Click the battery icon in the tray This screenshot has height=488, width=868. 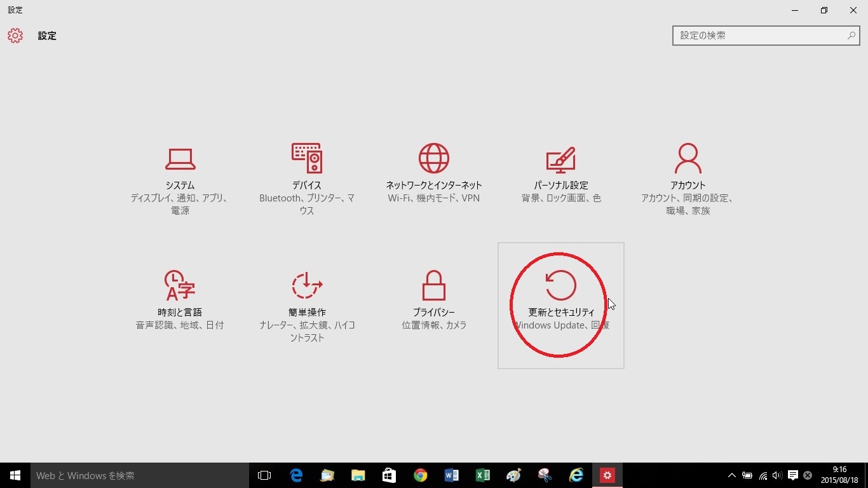(x=747, y=475)
